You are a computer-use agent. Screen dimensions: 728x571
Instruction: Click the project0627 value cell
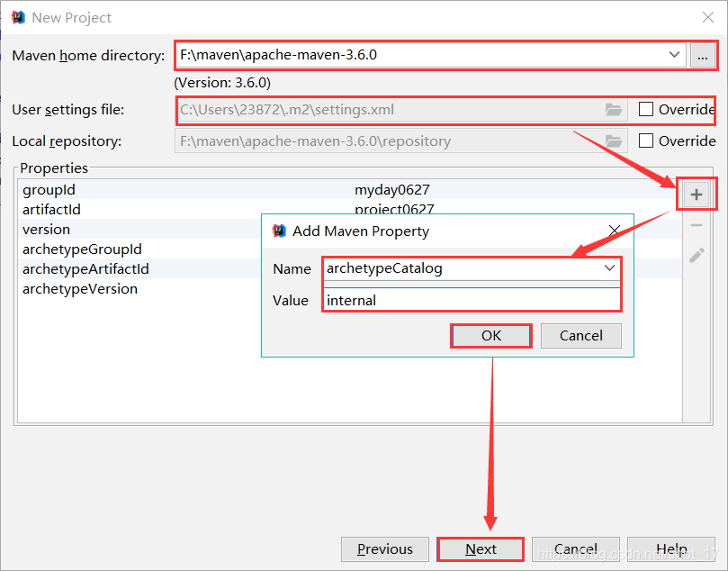[x=394, y=209]
